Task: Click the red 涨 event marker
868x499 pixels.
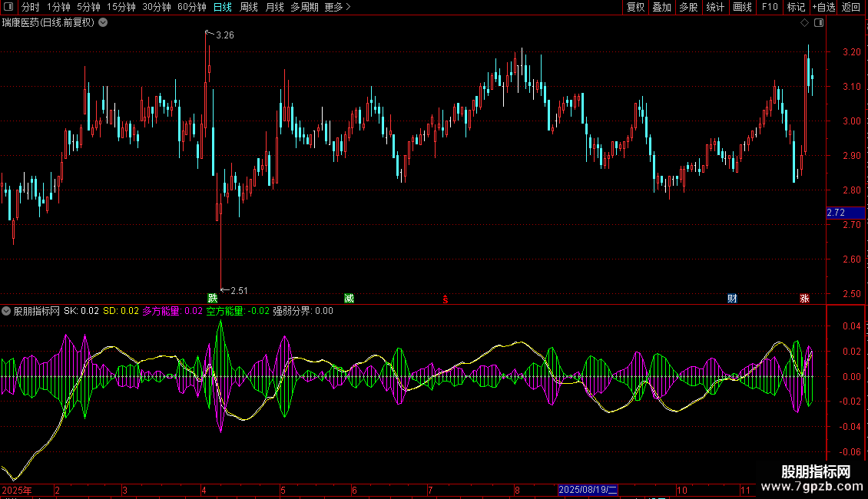Action: [804, 298]
